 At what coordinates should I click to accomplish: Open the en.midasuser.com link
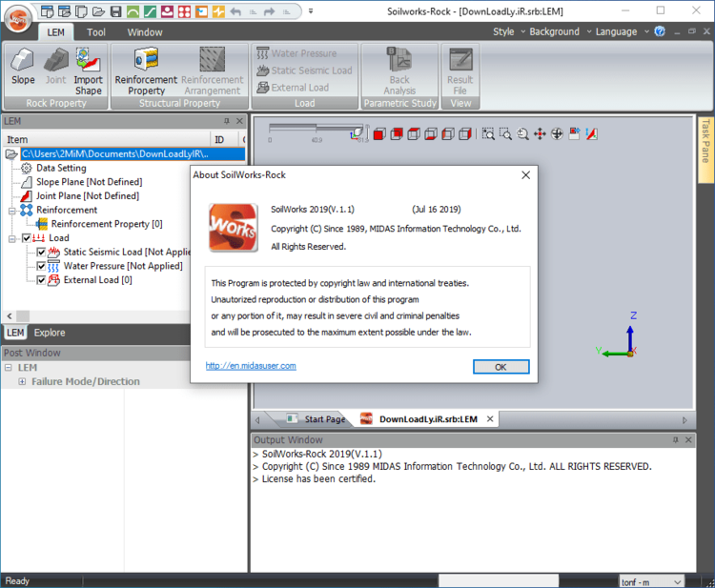251,366
